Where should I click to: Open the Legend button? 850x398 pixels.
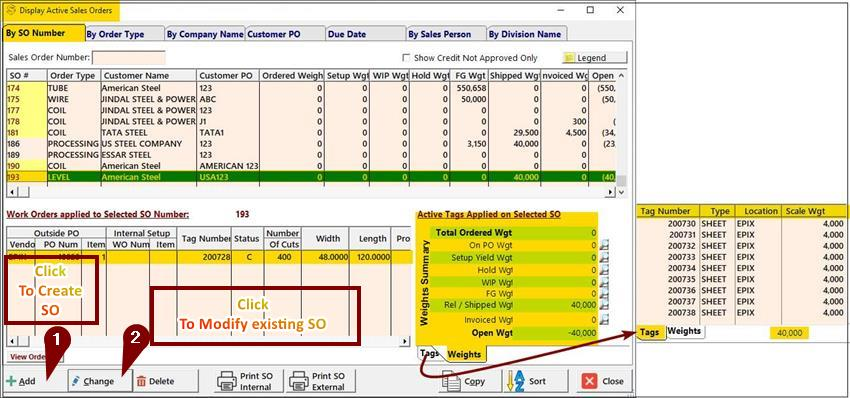[594, 57]
